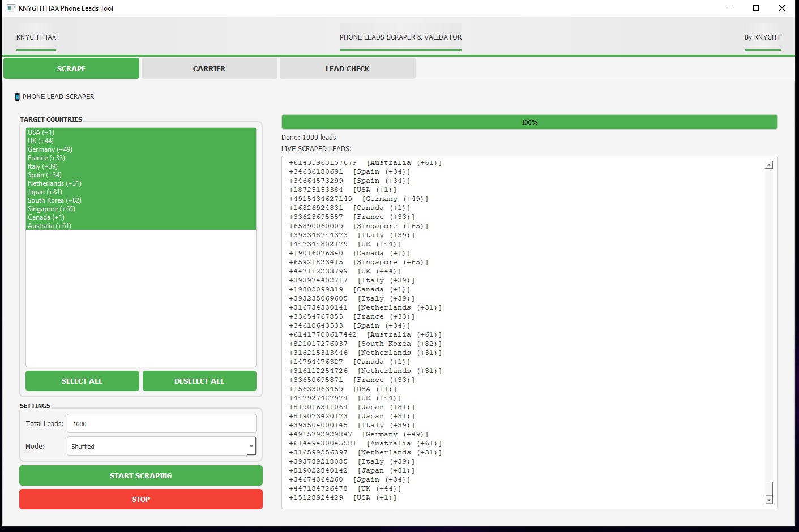Focus the Total Leads input field

click(161, 423)
